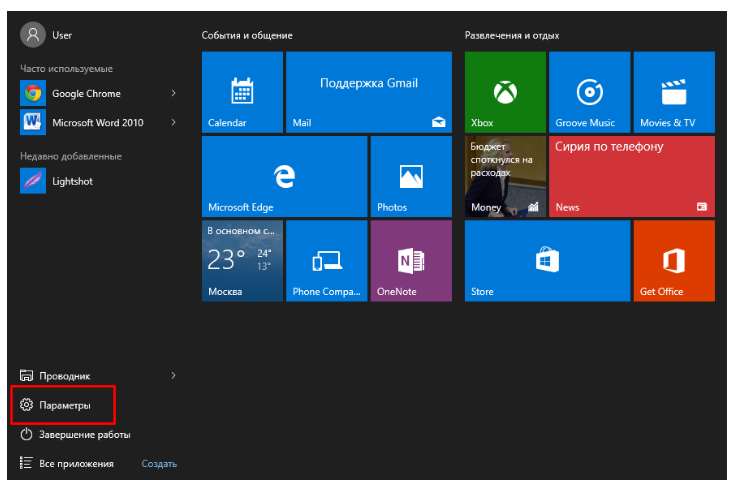Click the news badge icon on the News tile
This screenshot has width=734, height=486.
[x=702, y=206]
